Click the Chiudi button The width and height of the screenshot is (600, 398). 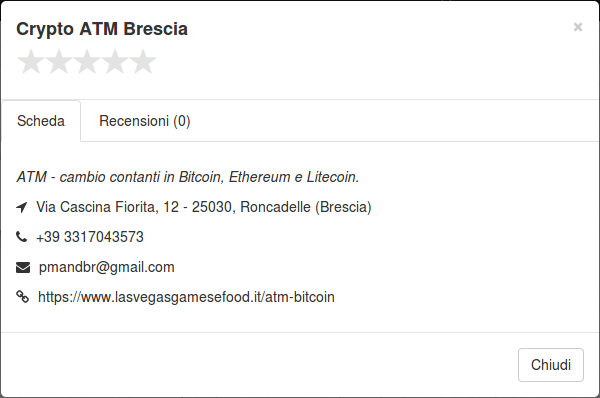coord(551,365)
